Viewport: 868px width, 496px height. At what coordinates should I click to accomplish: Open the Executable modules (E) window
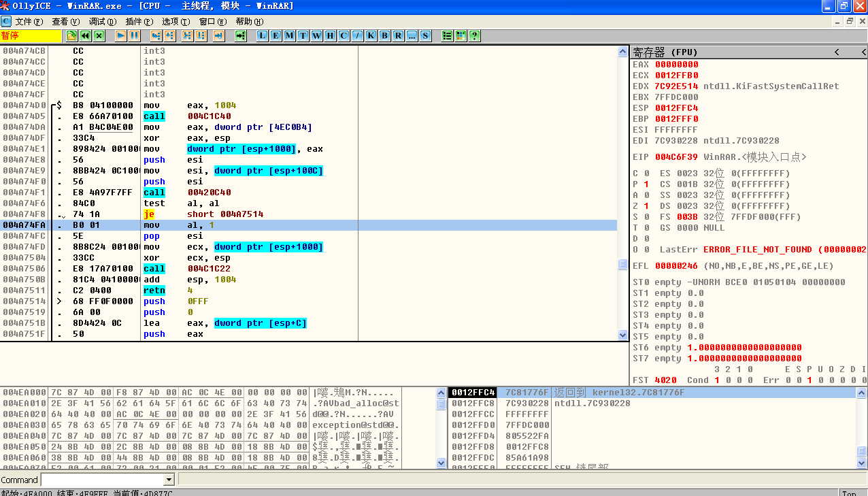click(276, 35)
